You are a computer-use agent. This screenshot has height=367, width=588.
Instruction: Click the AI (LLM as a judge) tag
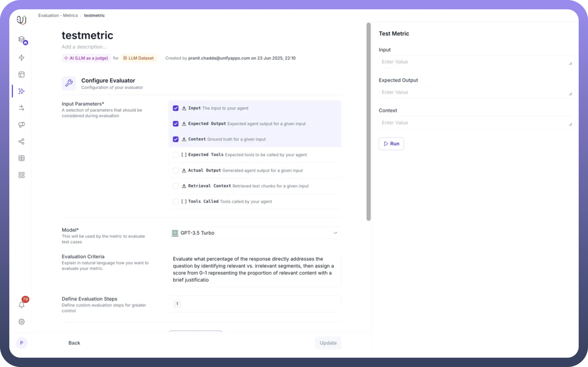(x=86, y=58)
